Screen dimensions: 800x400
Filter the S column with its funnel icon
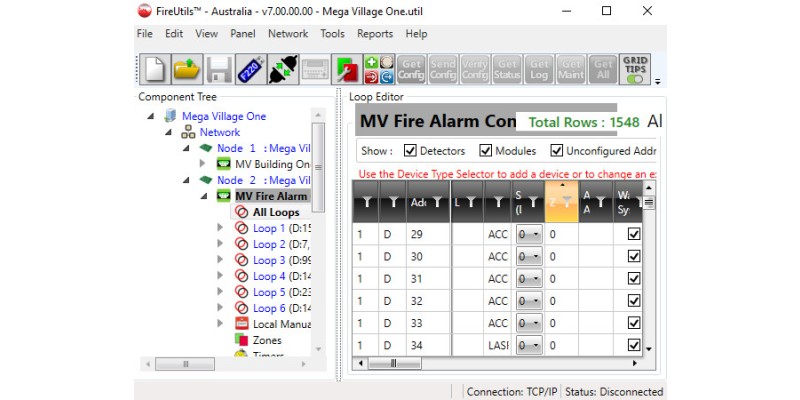click(x=533, y=203)
